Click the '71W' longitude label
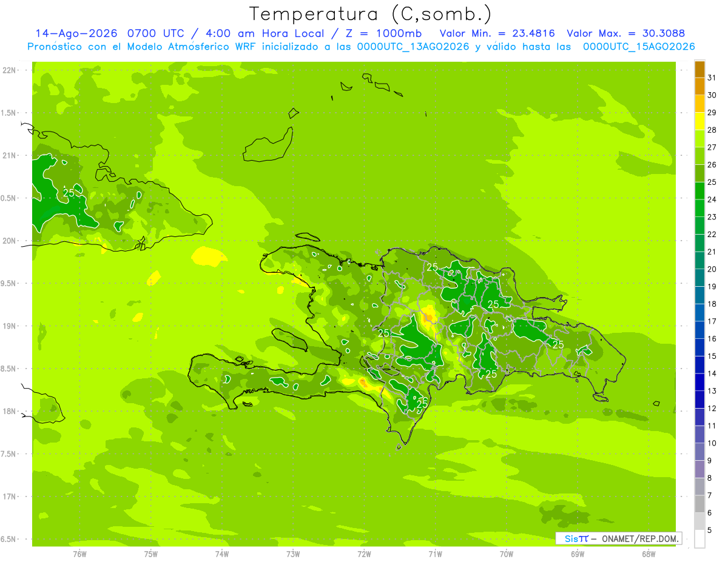Viewport: 728px width, 562px height. [435, 554]
